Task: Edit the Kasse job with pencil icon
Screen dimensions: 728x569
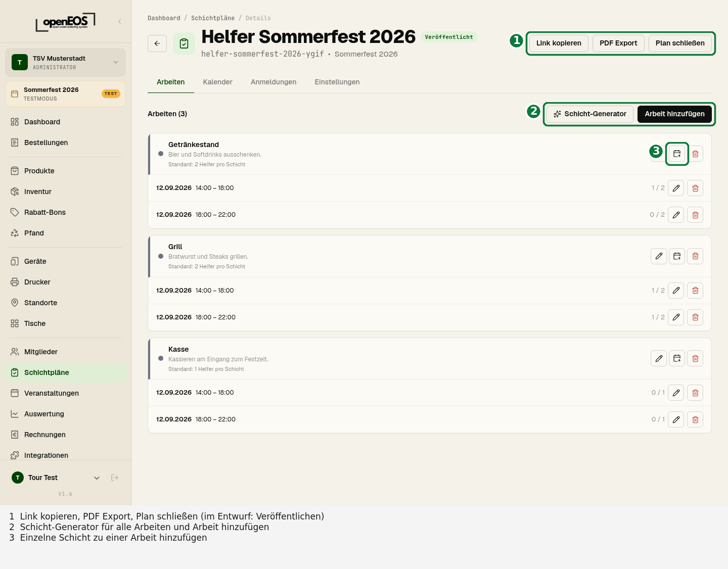Action: [659, 358]
